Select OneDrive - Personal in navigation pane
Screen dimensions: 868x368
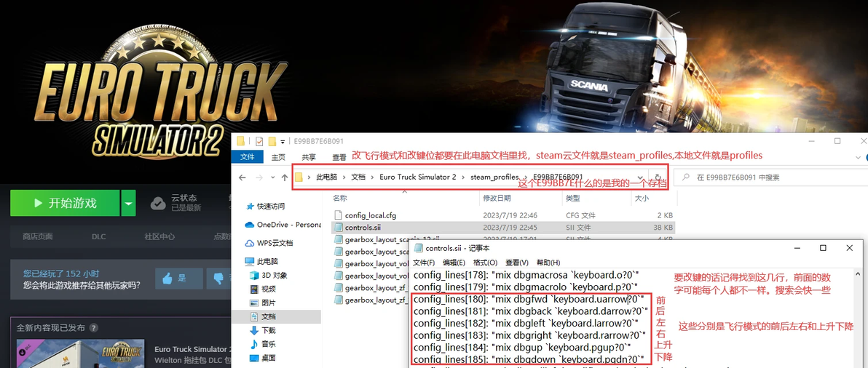[x=283, y=224]
